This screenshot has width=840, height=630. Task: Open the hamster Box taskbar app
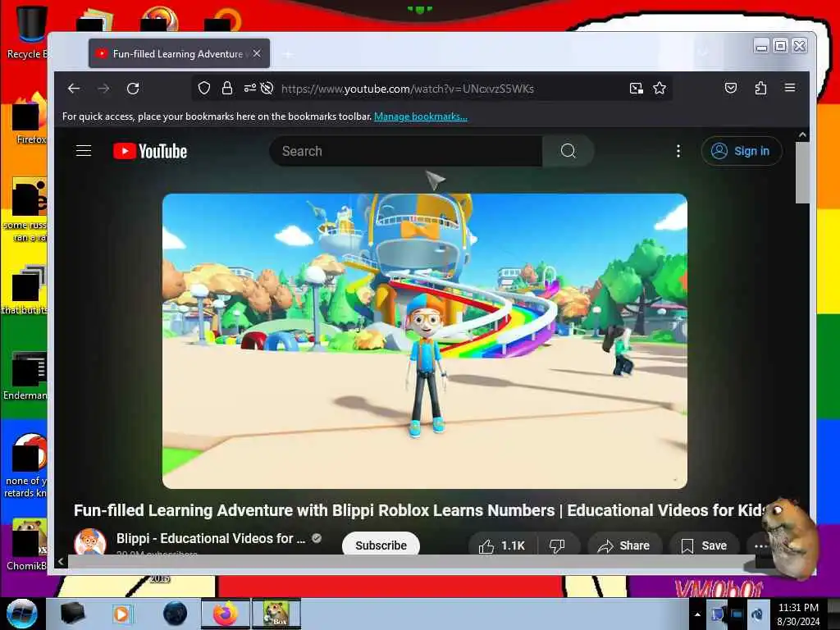click(276, 614)
